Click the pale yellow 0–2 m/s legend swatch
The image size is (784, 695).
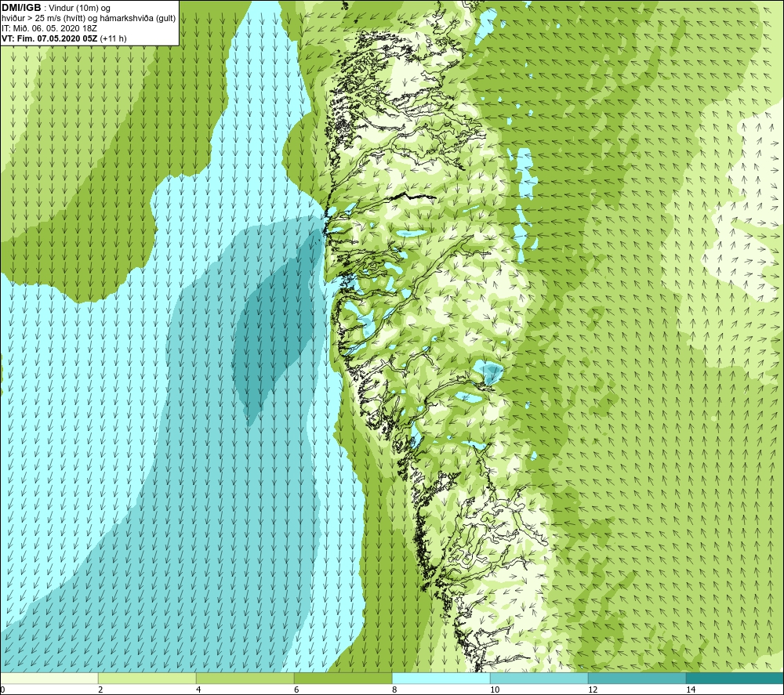coord(49,678)
